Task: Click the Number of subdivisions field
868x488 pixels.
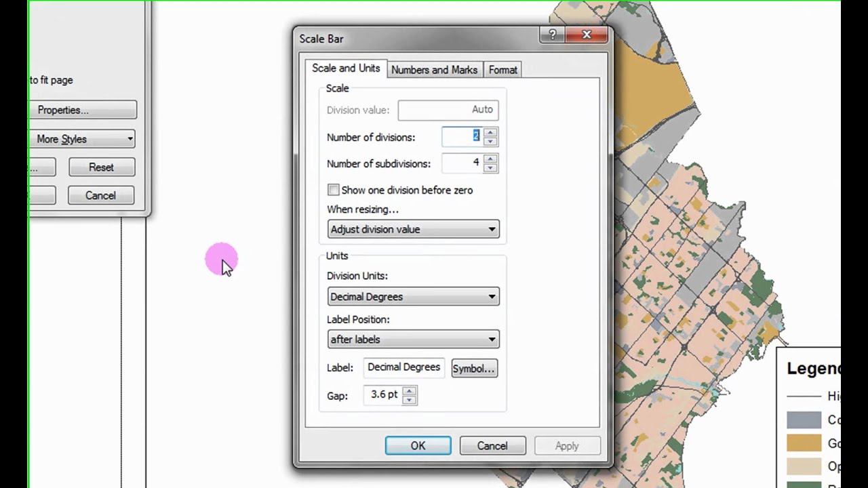Action: pyautogui.click(x=462, y=163)
